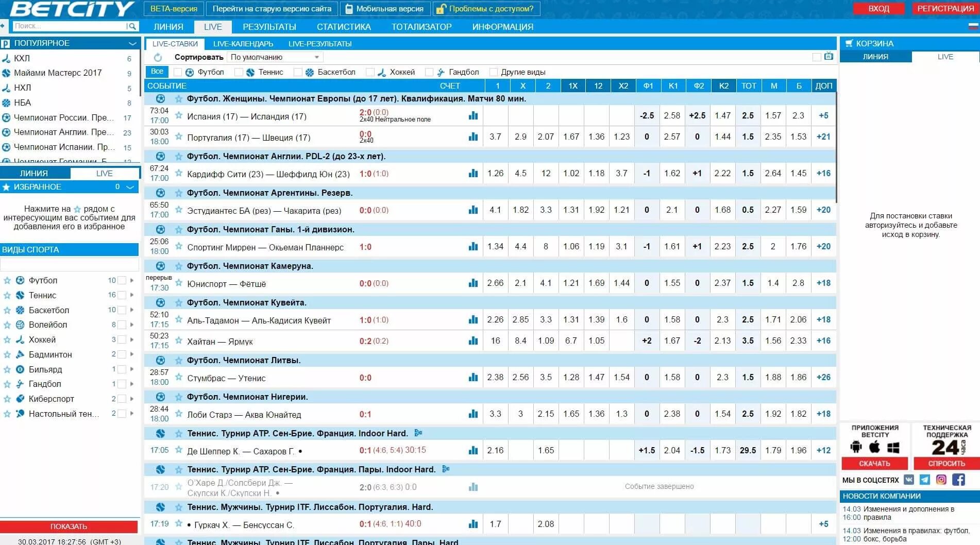Image resolution: width=980 pixels, height=545 pixels.
Task: Toggle the Хоккей filter checkbox
Action: pos(370,72)
